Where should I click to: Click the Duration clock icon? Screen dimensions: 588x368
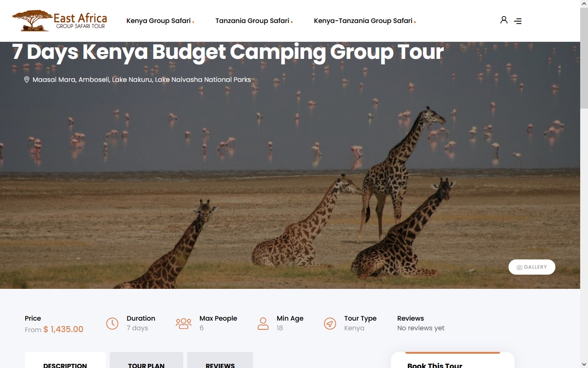click(112, 323)
